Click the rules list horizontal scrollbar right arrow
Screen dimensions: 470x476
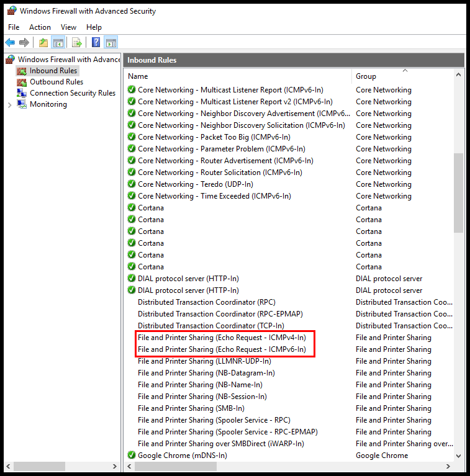pos(448,466)
